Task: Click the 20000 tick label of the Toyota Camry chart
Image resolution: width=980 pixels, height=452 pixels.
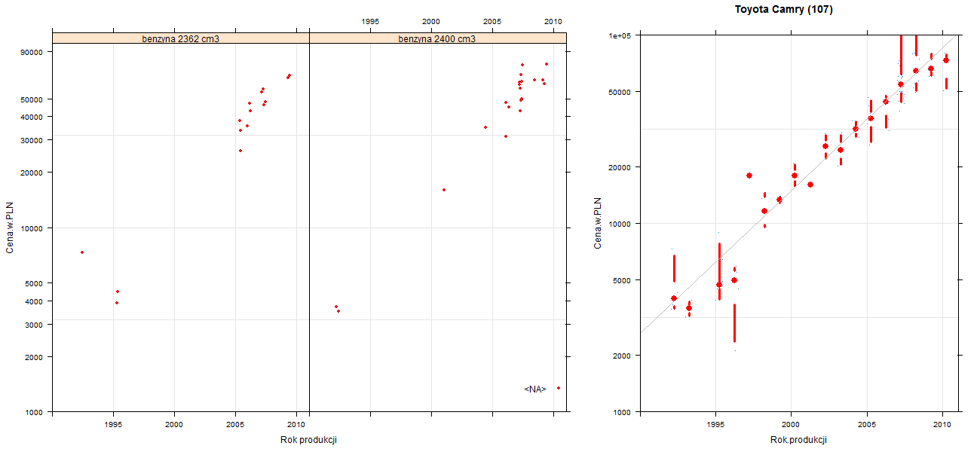Action: click(620, 167)
